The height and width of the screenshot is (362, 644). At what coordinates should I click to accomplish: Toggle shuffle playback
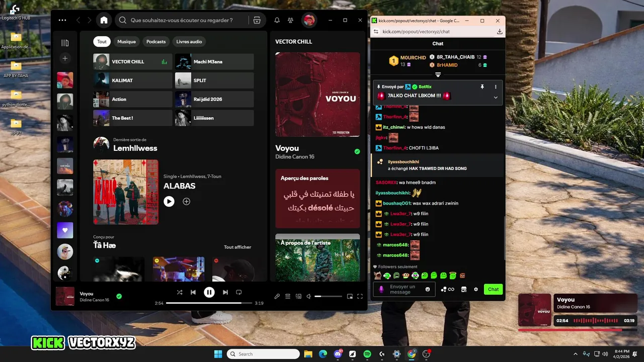tap(180, 292)
